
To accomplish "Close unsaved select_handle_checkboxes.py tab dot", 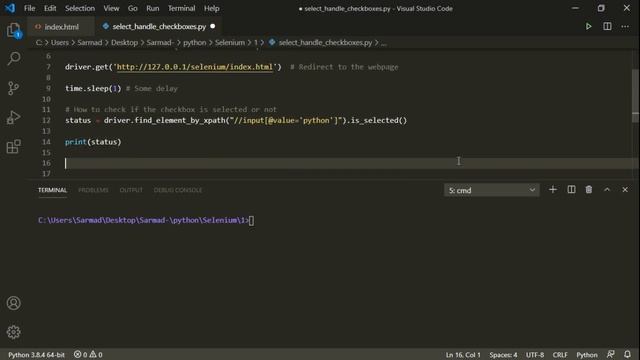I will click(213, 27).
